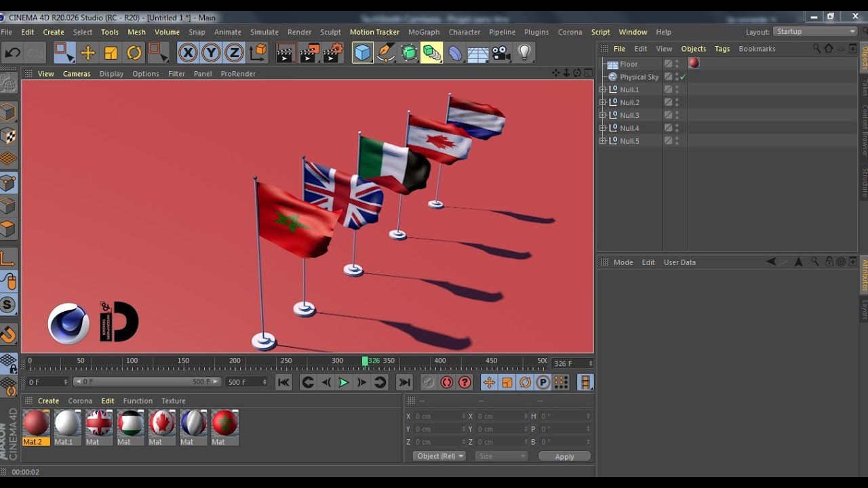This screenshot has width=868, height=488.
Task: Jump to the next keyframe
Action: 380,382
